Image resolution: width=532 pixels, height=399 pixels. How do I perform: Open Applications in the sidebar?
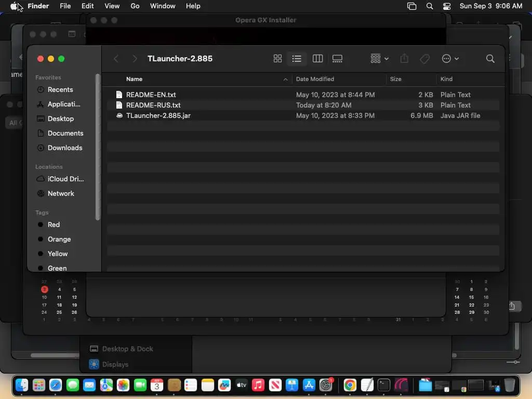64,104
